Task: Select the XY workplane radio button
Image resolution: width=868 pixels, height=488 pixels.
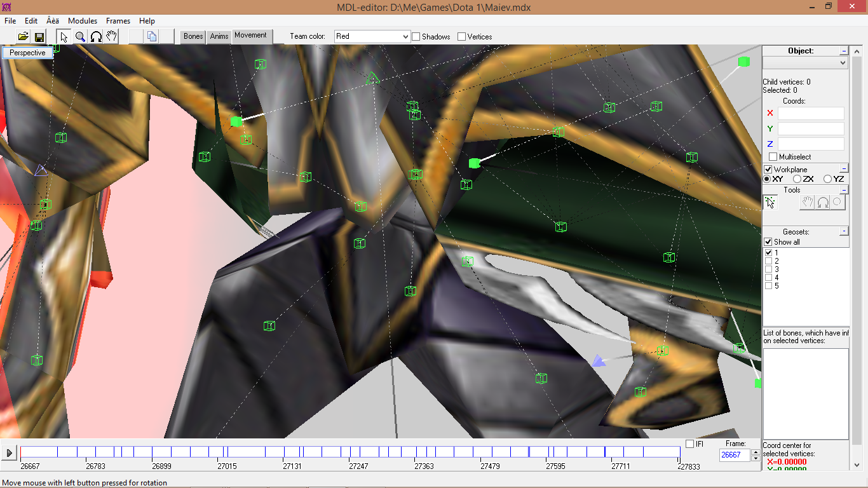Action: point(767,179)
